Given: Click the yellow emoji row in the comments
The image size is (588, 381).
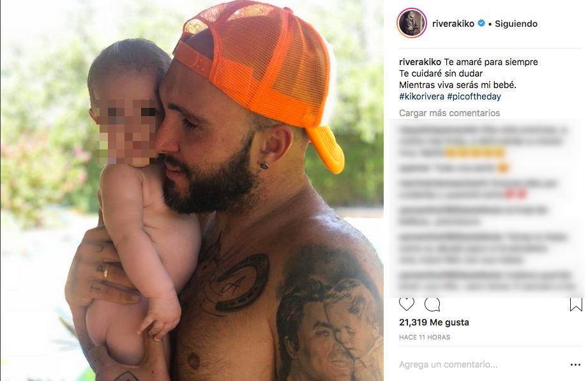Looking at the screenshot, I should (x=474, y=153).
